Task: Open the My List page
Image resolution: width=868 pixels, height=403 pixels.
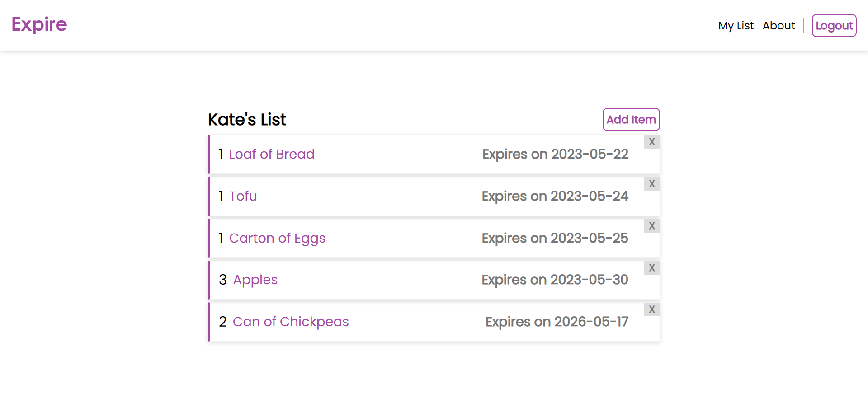Action: coord(736,26)
